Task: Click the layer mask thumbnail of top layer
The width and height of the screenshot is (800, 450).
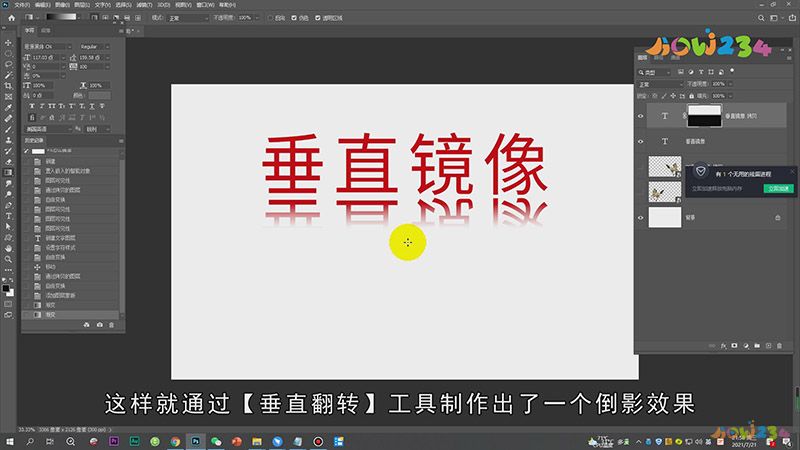Action: tap(705, 116)
